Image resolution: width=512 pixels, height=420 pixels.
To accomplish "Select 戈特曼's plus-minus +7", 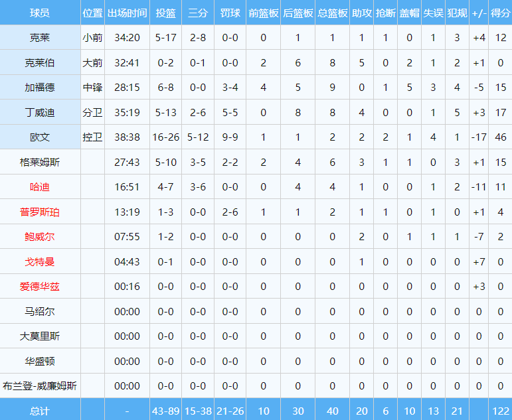I will 479,261.
